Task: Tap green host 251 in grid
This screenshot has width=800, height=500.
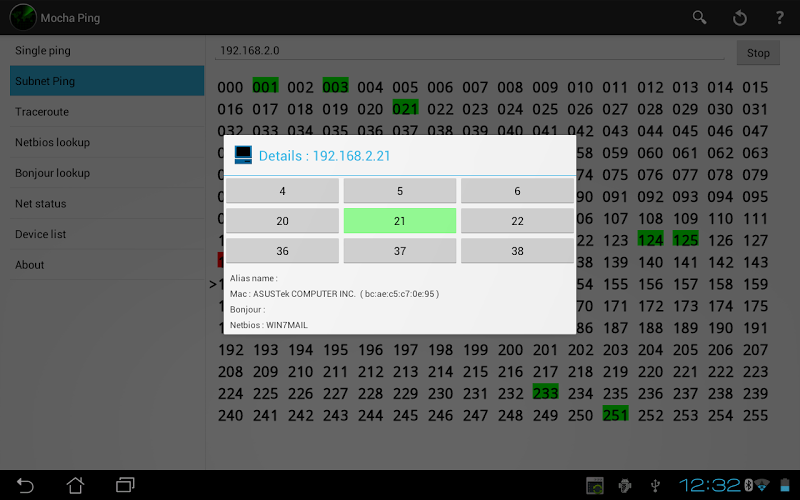Action: tap(615, 414)
